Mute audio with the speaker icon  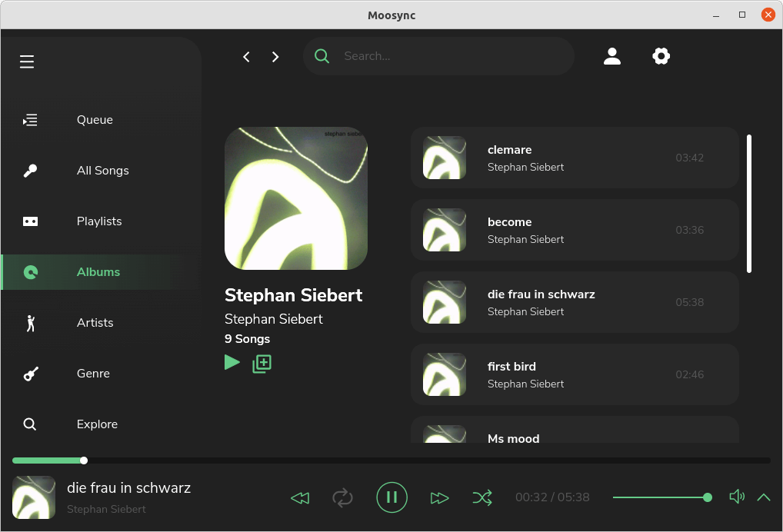click(737, 497)
